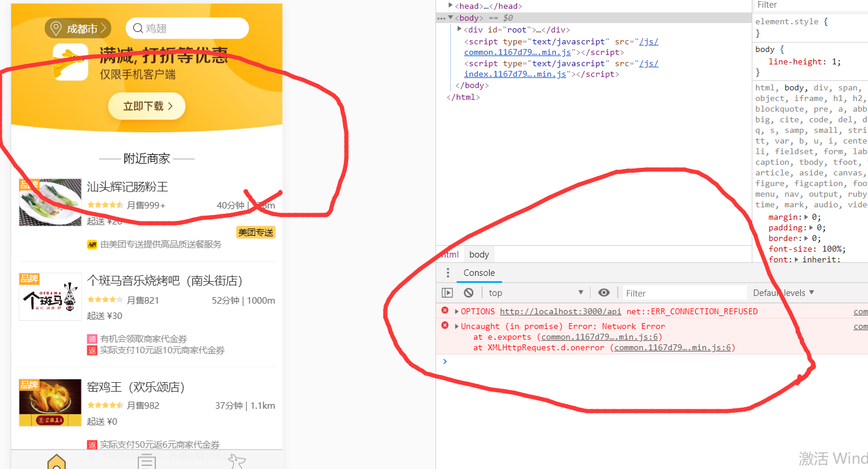Expand the head element in DOM tree
The height and width of the screenshot is (469, 868).
(x=451, y=6)
